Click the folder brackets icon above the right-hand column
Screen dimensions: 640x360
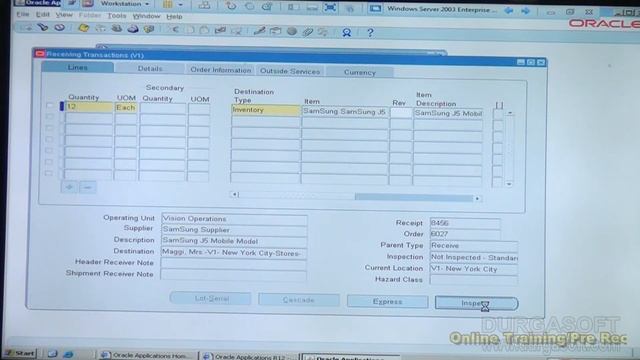pyautogui.click(x=499, y=105)
